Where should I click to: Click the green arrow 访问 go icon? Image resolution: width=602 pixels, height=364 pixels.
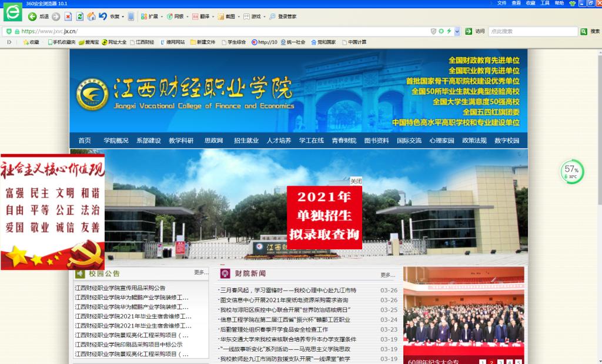469,31
